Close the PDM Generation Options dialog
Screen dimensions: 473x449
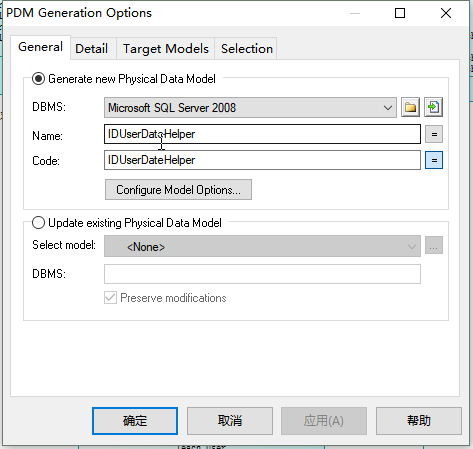[446, 13]
